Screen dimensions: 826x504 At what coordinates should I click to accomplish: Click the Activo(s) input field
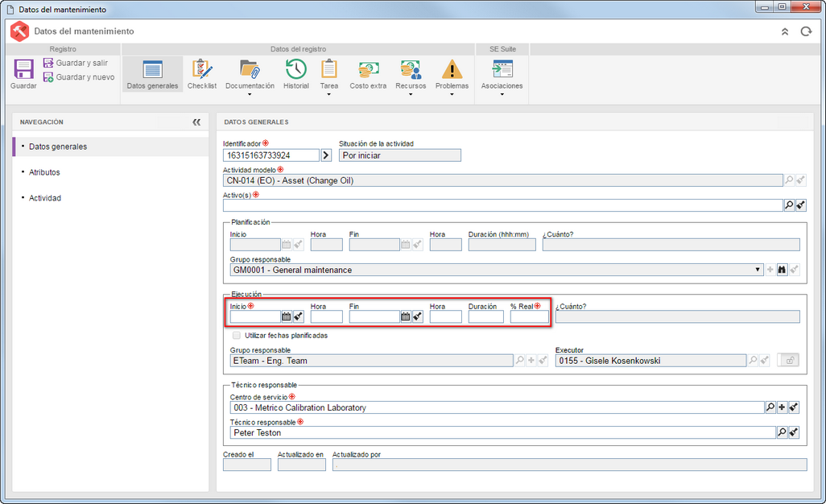point(502,205)
